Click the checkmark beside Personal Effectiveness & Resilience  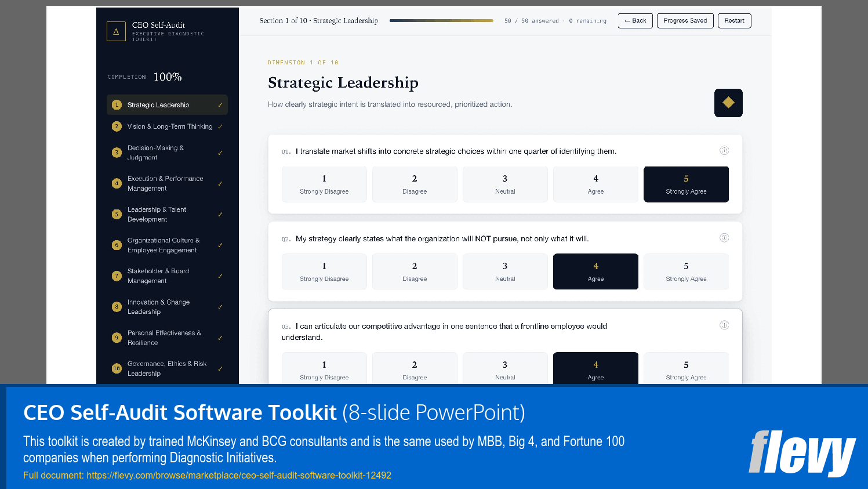click(220, 338)
